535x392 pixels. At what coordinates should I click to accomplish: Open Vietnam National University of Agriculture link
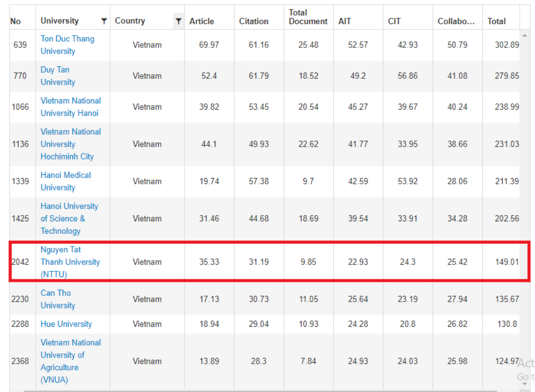pos(71,361)
